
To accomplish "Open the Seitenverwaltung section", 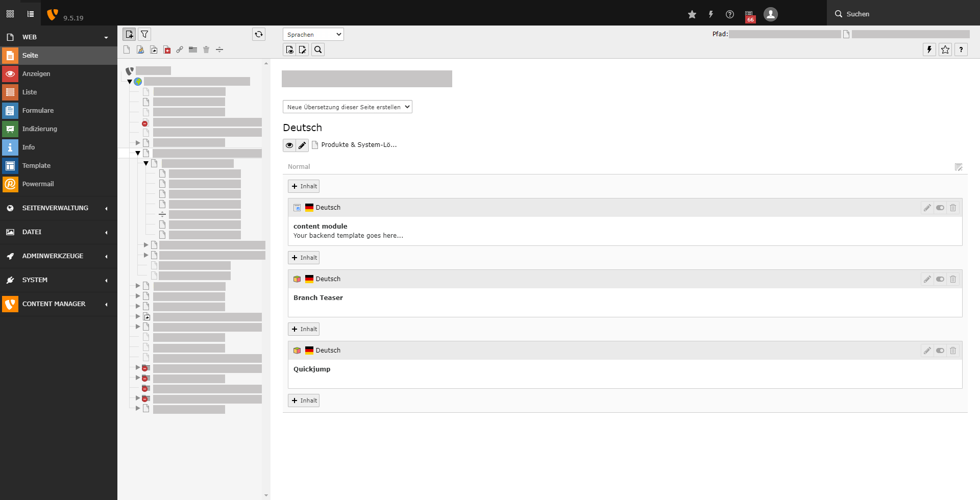I will click(x=55, y=208).
